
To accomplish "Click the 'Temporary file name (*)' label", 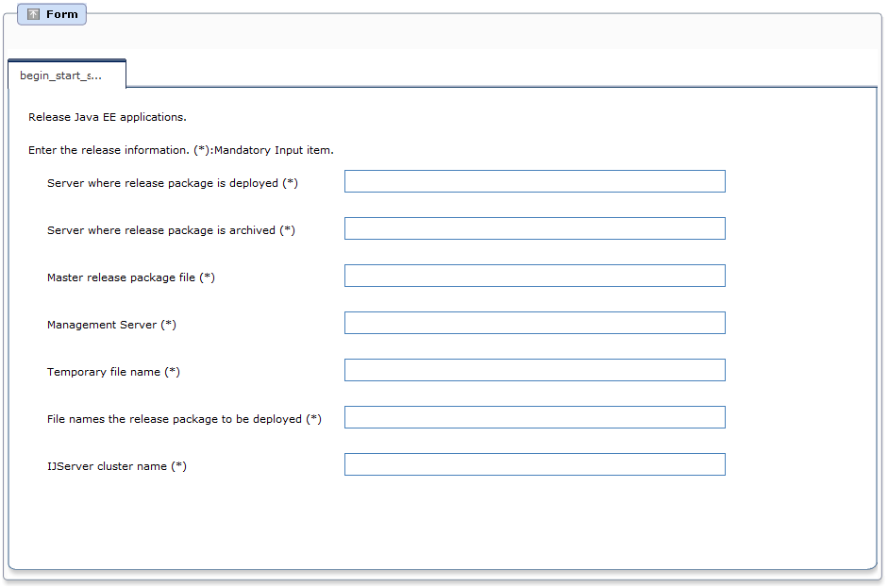I will coord(113,372).
